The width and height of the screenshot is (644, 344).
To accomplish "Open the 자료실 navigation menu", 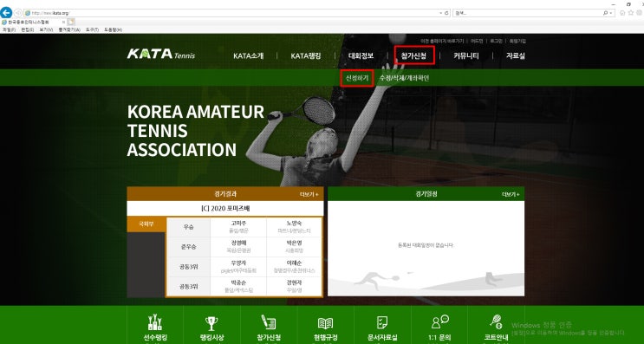I will coord(516,55).
